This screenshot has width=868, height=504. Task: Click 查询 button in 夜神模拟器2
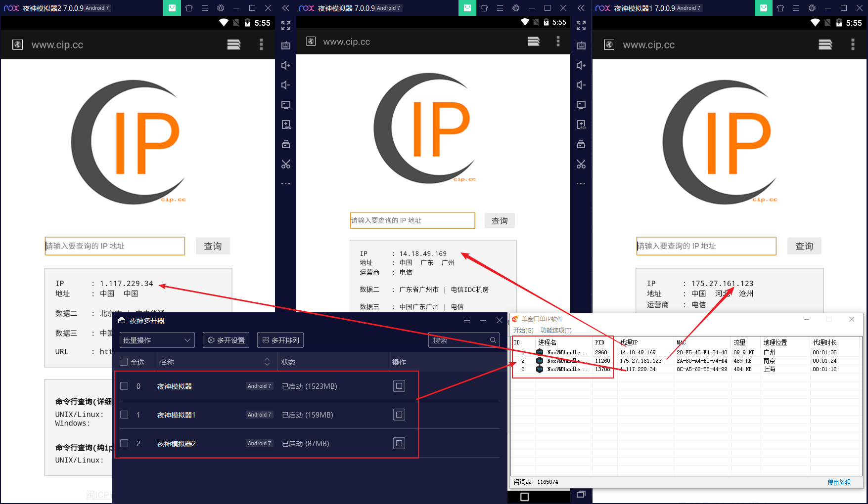[213, 246]
